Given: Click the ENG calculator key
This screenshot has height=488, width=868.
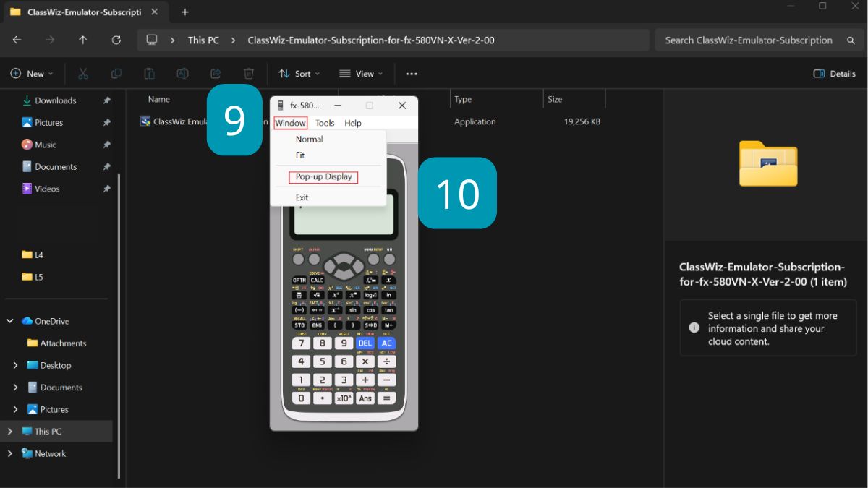Looking at the screenshot, I should [317, 325].
